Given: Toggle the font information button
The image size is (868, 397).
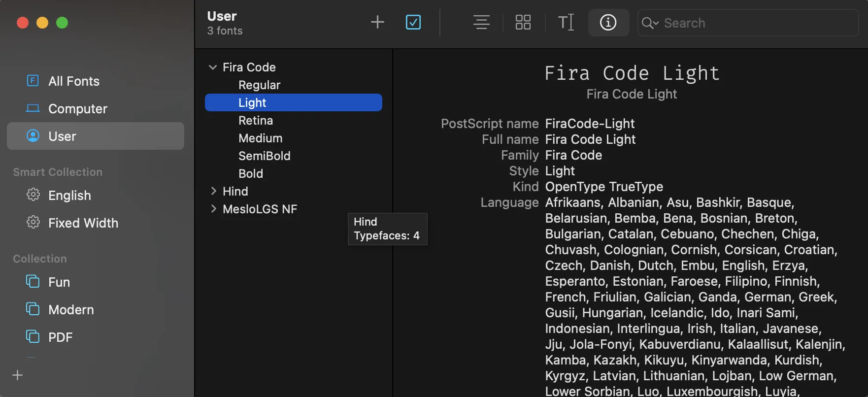Looking at the screenshot, I should coord(608,22).
